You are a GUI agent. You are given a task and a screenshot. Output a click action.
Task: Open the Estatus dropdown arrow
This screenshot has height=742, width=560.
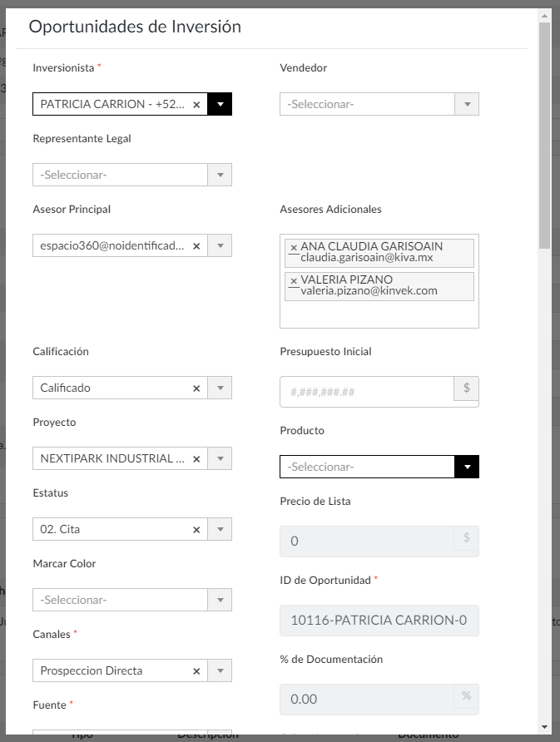(221, 529)
